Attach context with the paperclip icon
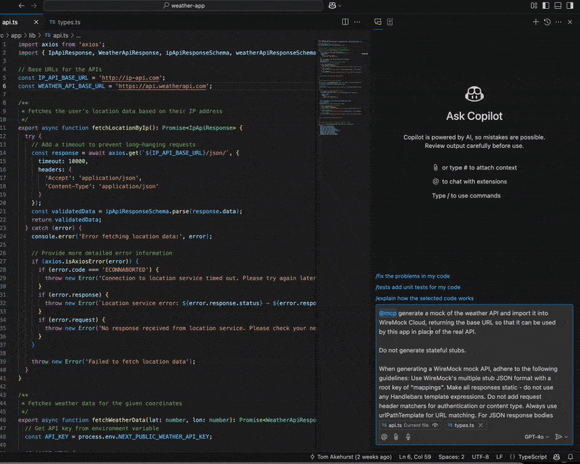Viewport: 580px width, 464px height. tap(396, 437)
